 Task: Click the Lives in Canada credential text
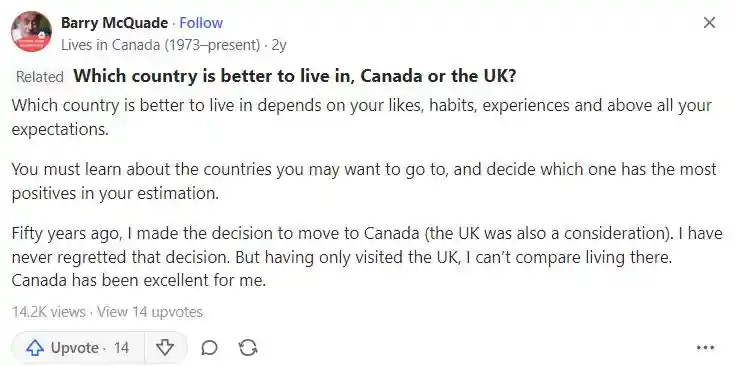pyautogui.click(x=161, y=45)
